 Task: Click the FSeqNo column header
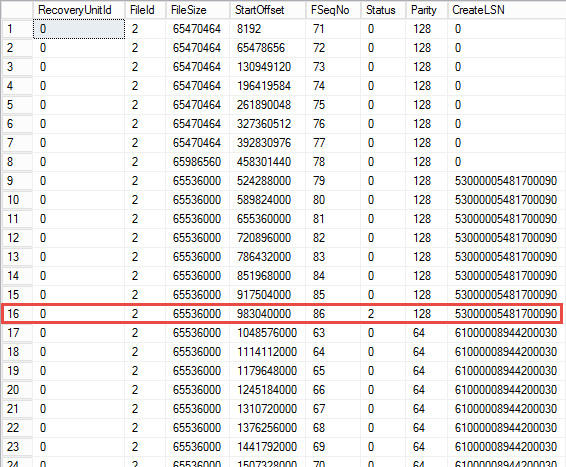[x=333, y=10]
